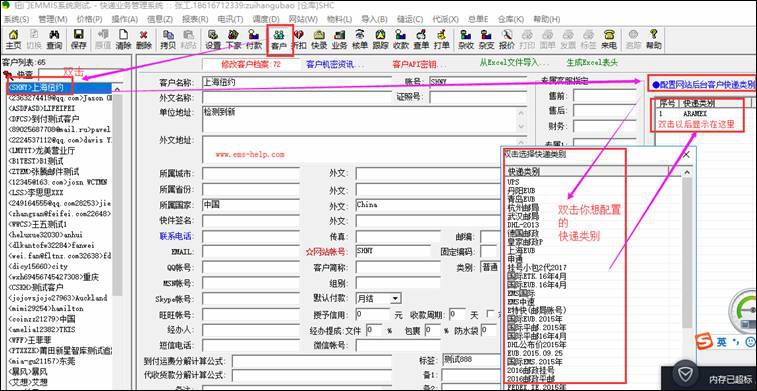Click 从Excel文件导入 link
The height and width of the screenshot is (391, 757).
(514, 63)
